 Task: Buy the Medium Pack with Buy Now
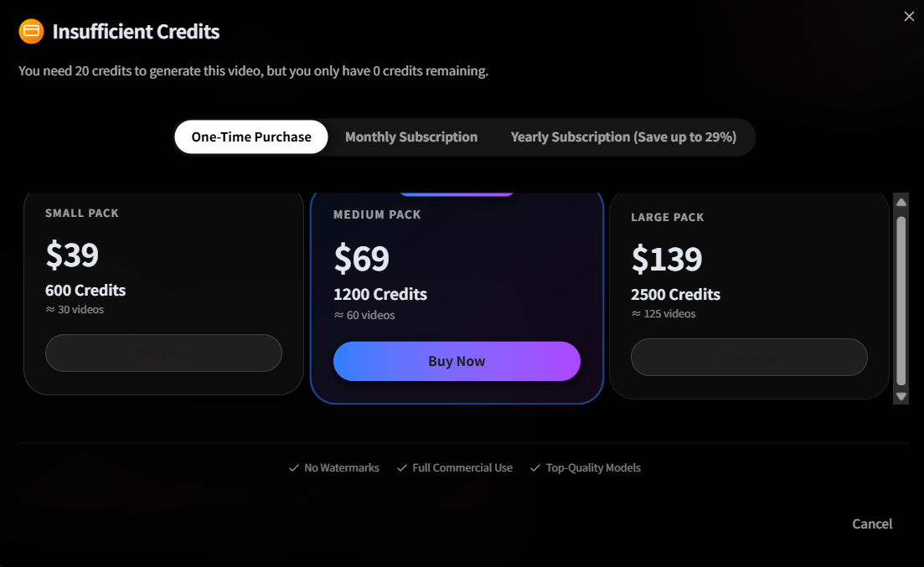(x=457, y=361)
